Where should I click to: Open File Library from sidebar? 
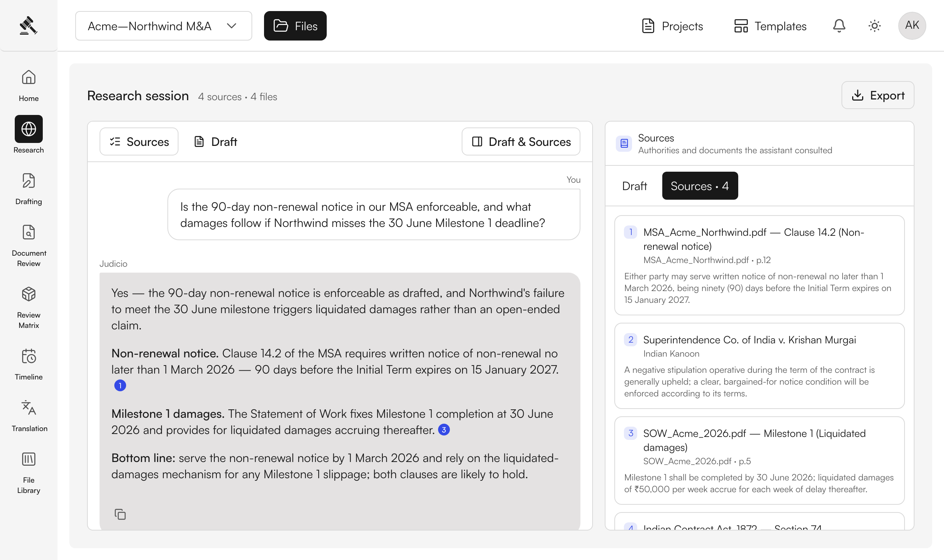(29, 459)
